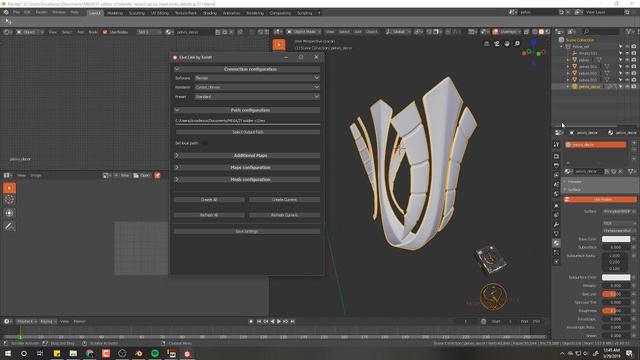The width and height of the screenshot is (640, 360).
Task: Open Object Mode dropdown in viewport header
Action: (x=303, y=32)
